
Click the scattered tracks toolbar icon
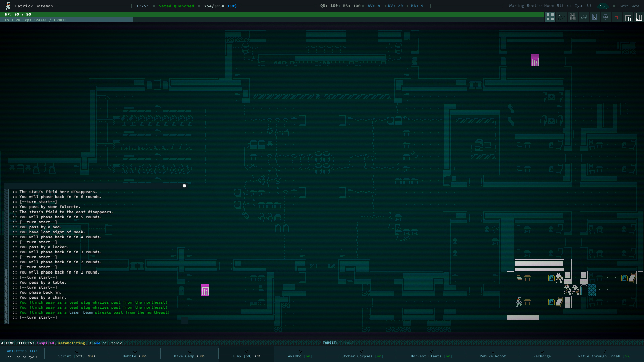coord(561,17)
